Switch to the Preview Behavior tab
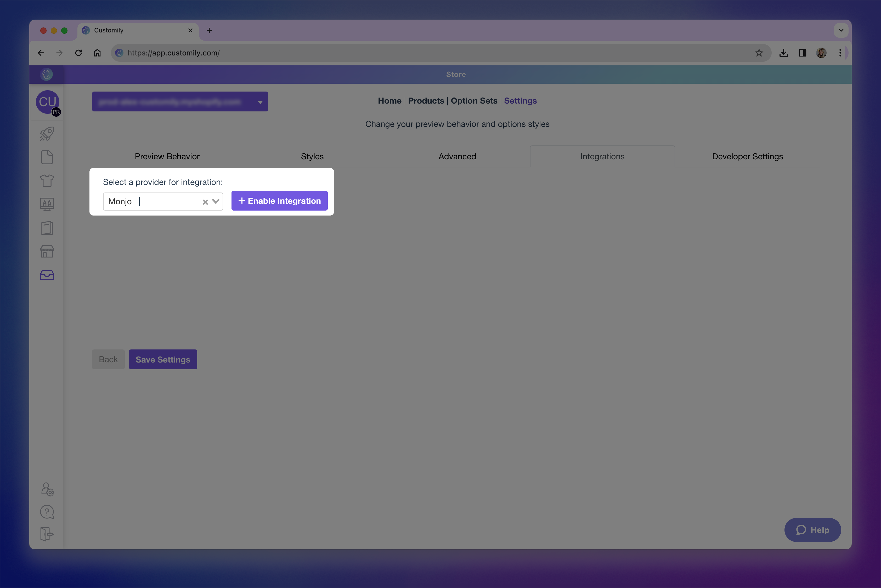The width and height of the screenshot is (881, 588). [x=167, y=156]
